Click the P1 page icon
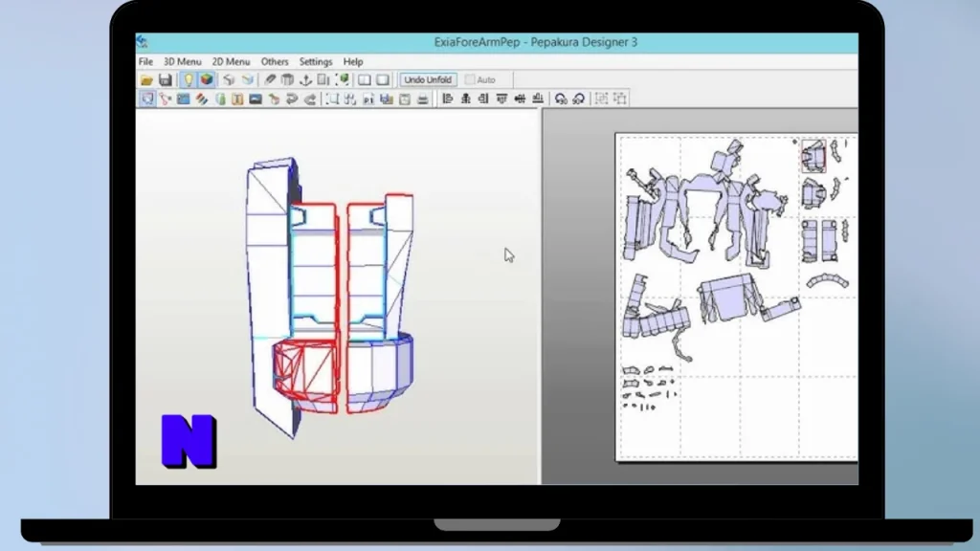Image resolution: width=980 pixels, height=551 pixels. click(368, 99)
